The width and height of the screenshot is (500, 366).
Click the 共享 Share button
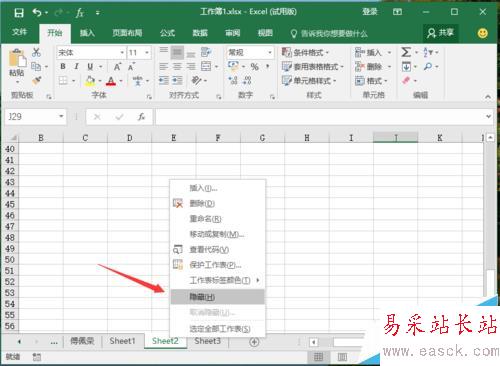[440, 33]
